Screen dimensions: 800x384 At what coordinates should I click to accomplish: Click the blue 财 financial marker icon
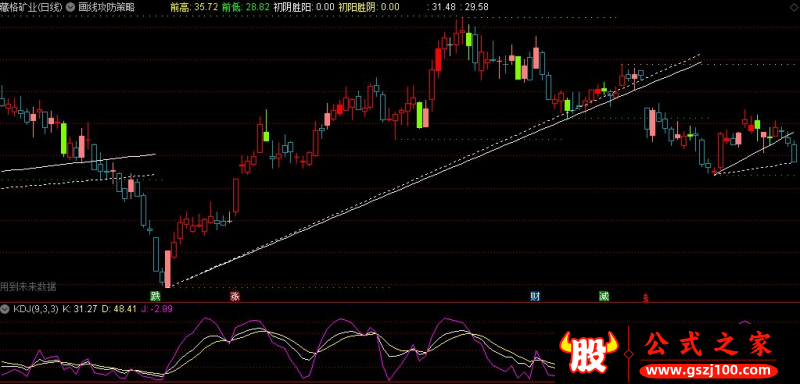(535, 296)
